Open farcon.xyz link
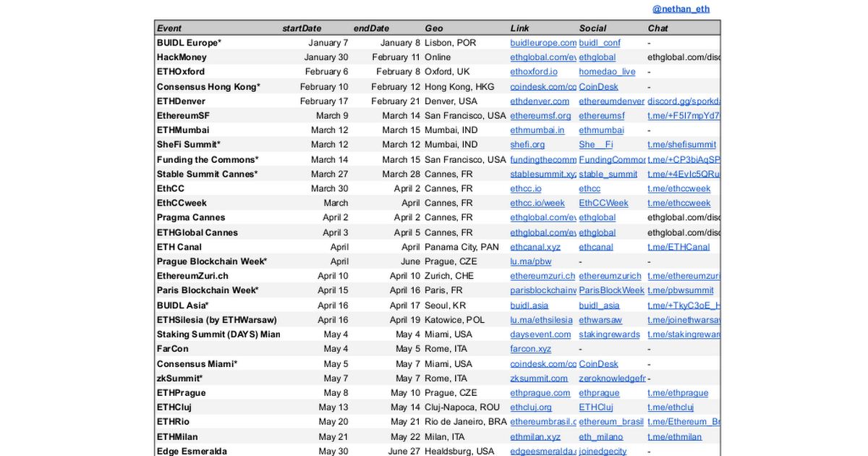The width and height of the screenshot is (868, 456). click(x=530, y=349)
